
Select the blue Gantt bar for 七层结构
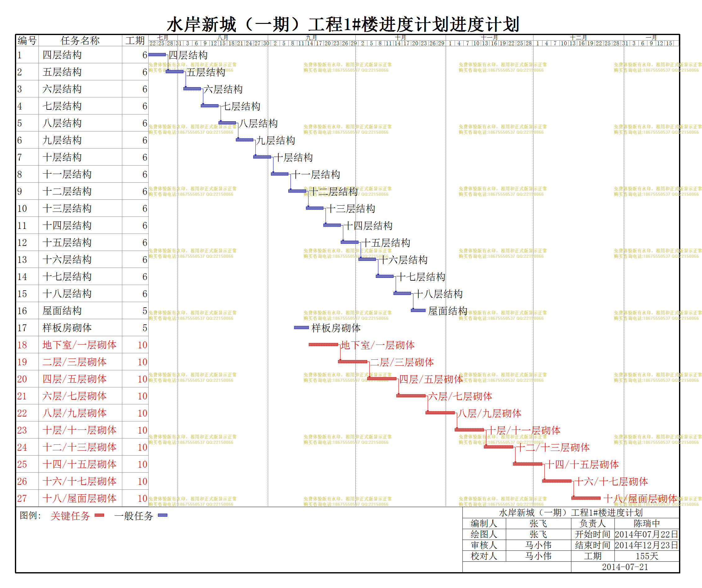coord(209,105)
